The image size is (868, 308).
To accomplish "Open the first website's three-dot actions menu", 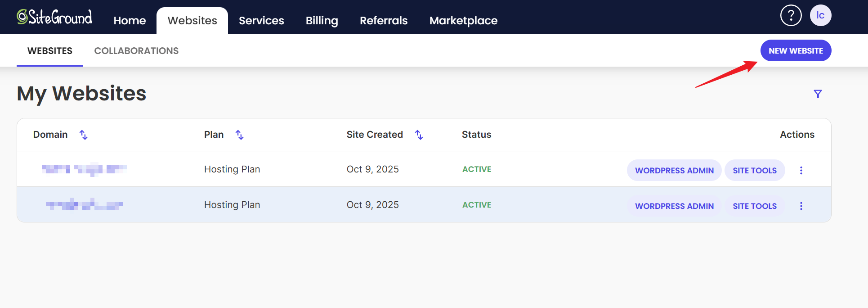I will point(801,170).
